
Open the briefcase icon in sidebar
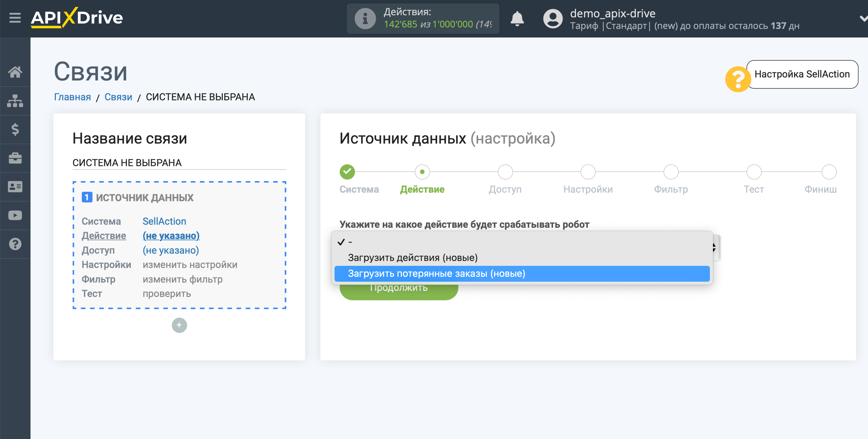point(15,158)
